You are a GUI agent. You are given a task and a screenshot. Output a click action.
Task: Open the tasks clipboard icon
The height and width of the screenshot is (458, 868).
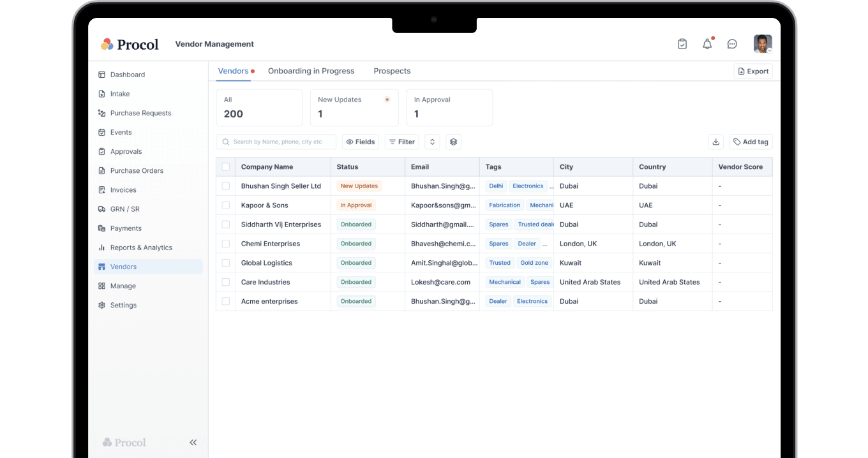[x=682, y=43]
